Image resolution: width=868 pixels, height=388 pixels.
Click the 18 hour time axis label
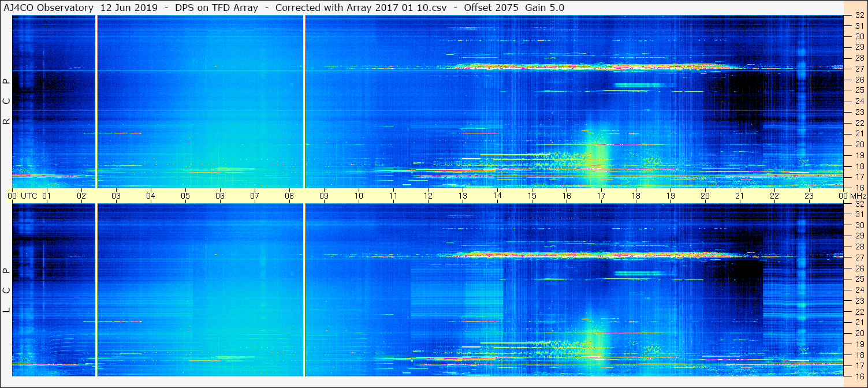pos(636,196)
